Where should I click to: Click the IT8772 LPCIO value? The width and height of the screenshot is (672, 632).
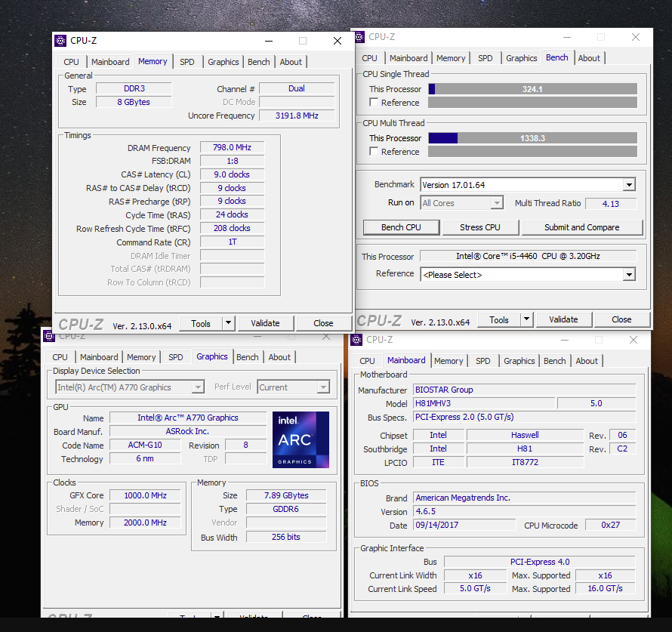click(525, 463)
